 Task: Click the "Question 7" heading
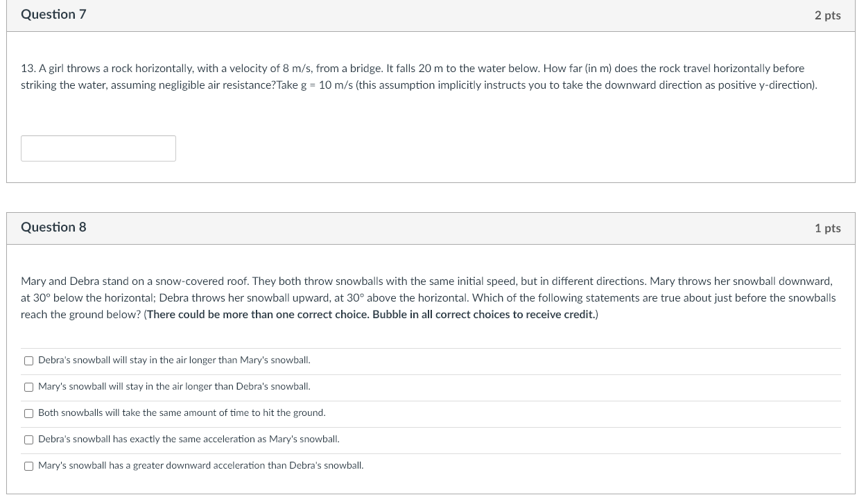tap(53, 15)
